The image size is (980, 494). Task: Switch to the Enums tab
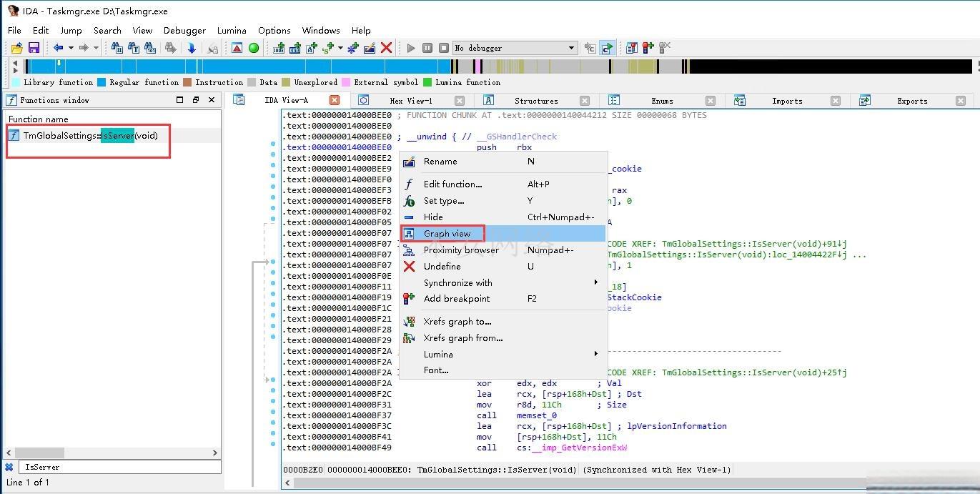pos(662,101)
